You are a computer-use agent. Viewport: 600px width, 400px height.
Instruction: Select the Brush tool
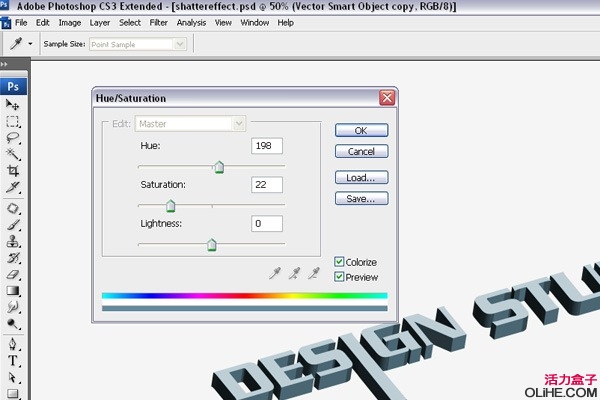click(13, 225)
